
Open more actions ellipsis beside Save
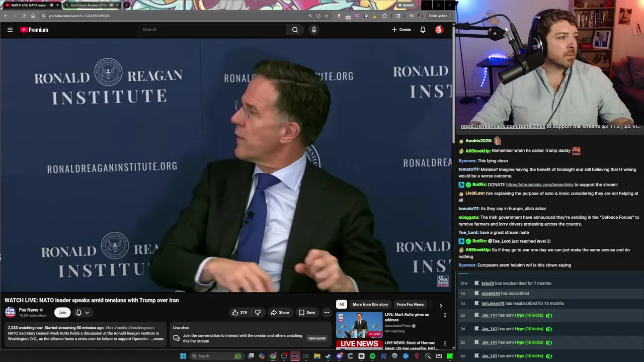(327, 312)
